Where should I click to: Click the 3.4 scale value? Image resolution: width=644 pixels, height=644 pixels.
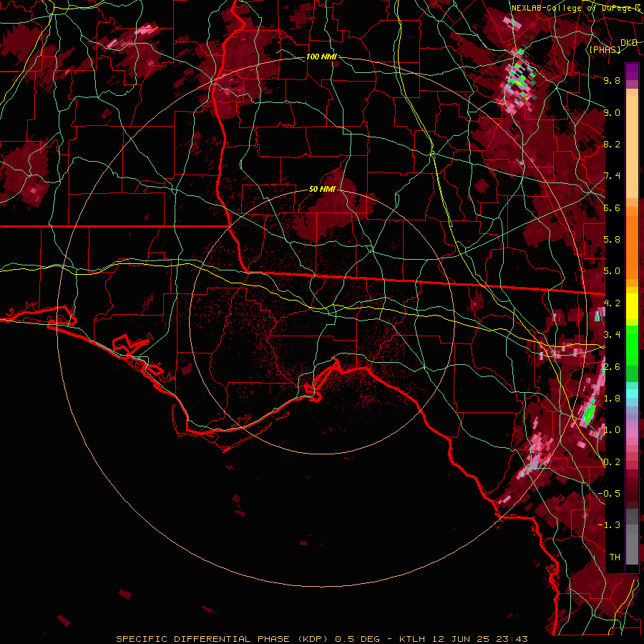click(x=612, y=335)
